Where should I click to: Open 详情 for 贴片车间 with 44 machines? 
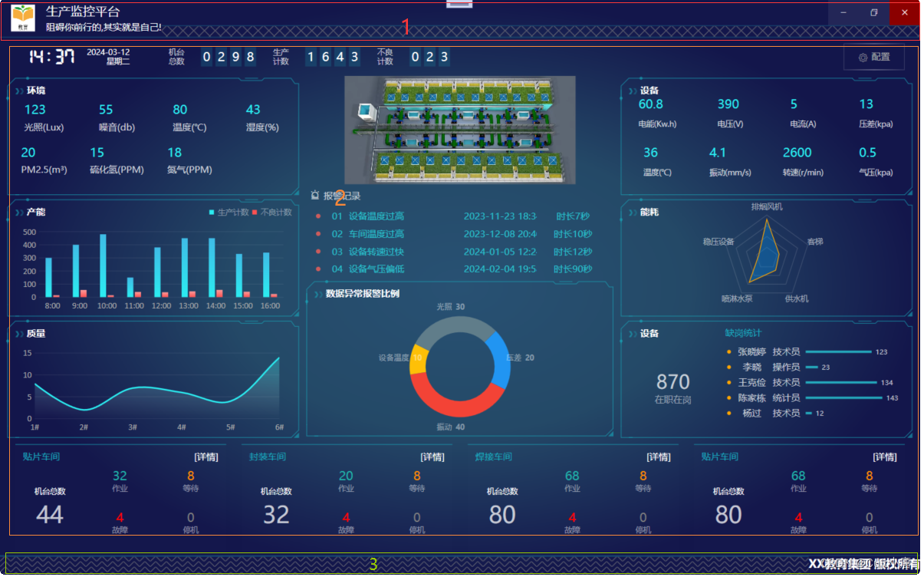pyautogui.click(x=206, y=457)
